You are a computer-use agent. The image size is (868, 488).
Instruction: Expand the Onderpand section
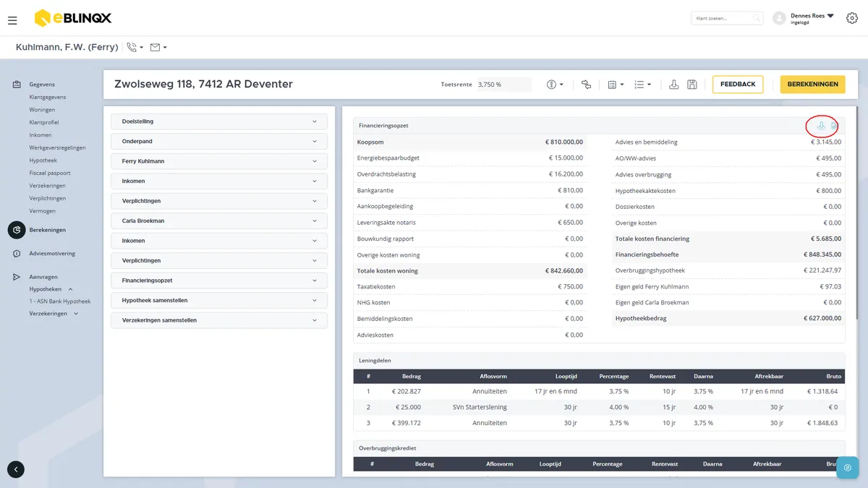click(219, 141)
